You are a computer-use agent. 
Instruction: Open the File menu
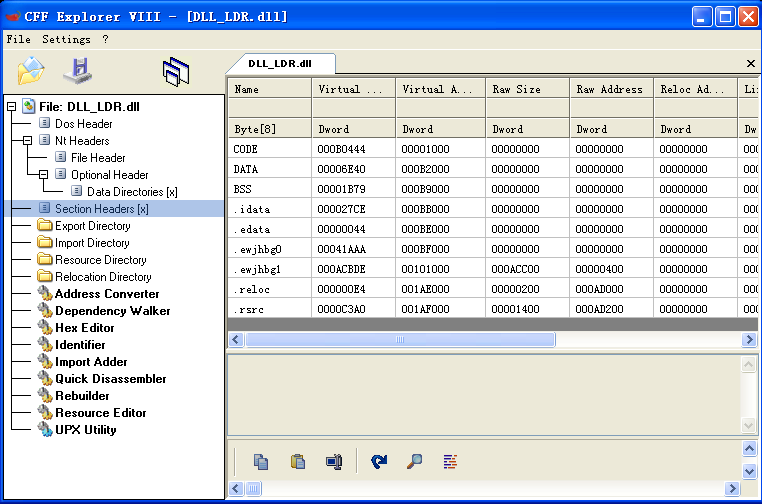tap(18, 39)
